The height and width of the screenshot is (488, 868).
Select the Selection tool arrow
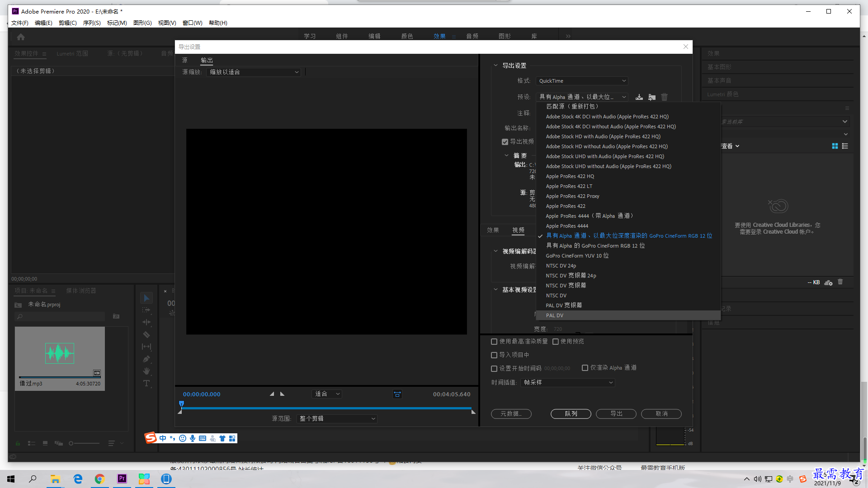146,298
